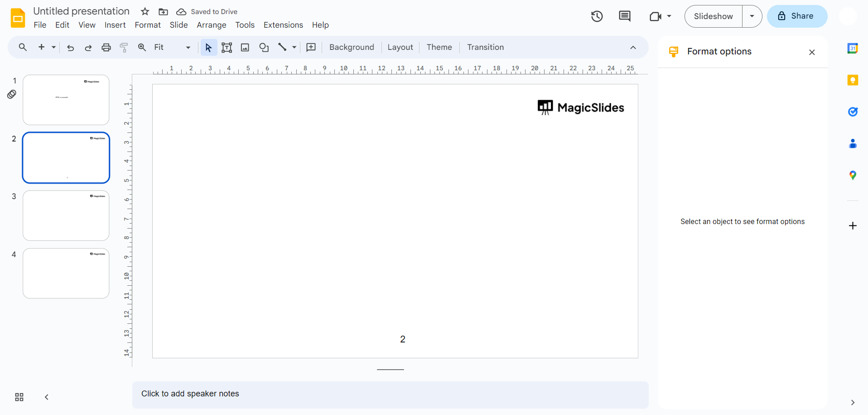The image size is (868, 415).
Task: Change the slide Background
Action: click(x=352, y=47)
